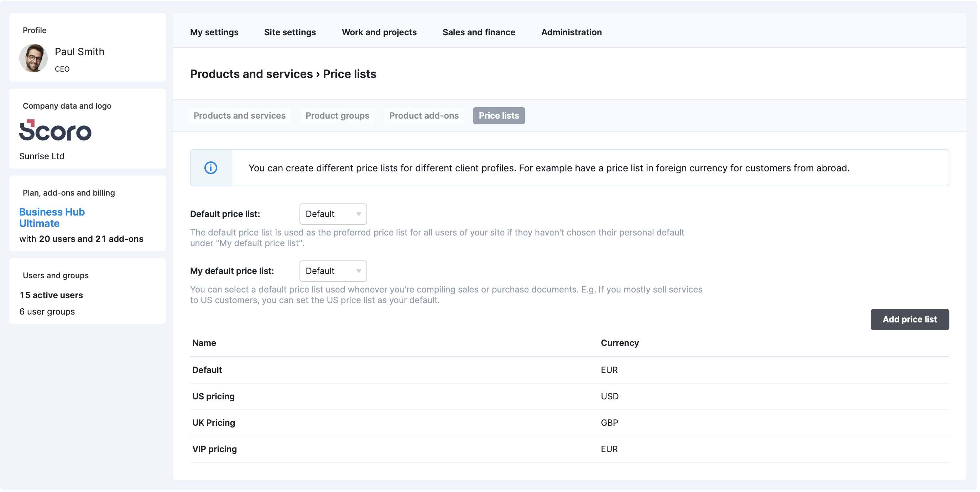Open the My settings menu
980x492 pixels.
click(x=214, y=32)
